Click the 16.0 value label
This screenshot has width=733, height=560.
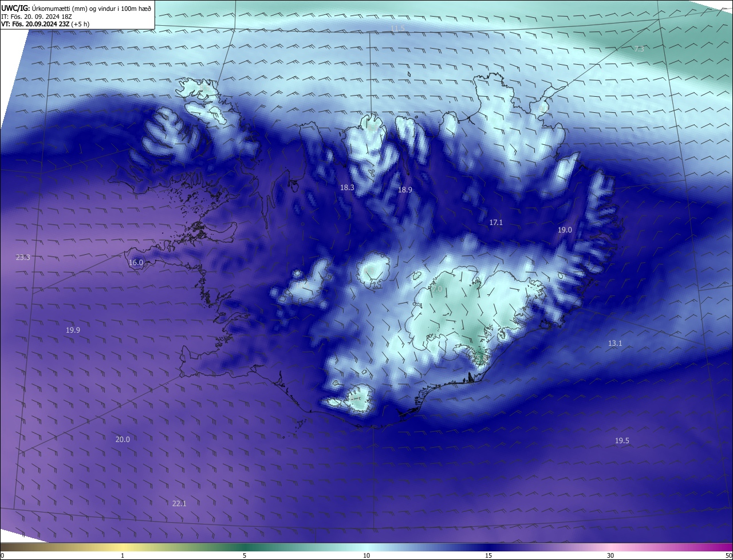click(136, 263)
